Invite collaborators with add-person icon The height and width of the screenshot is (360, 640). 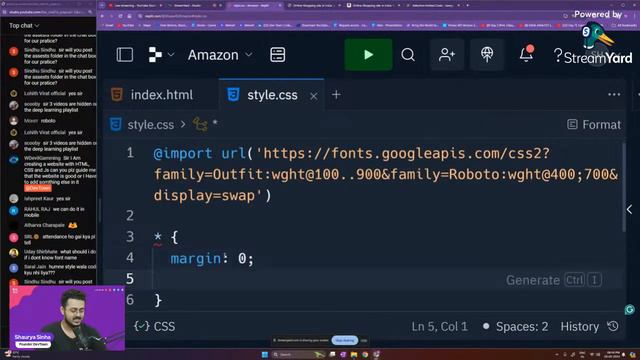coord(447,55)
